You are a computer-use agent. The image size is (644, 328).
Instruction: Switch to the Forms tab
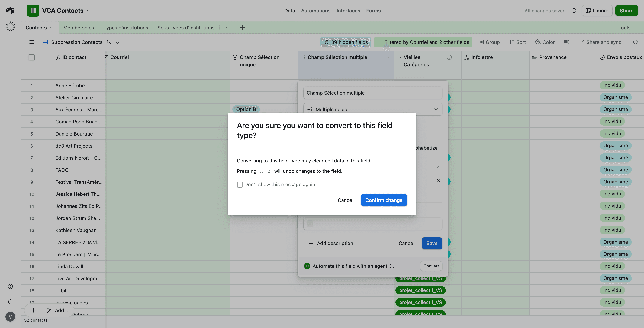(x=373, y=11)
